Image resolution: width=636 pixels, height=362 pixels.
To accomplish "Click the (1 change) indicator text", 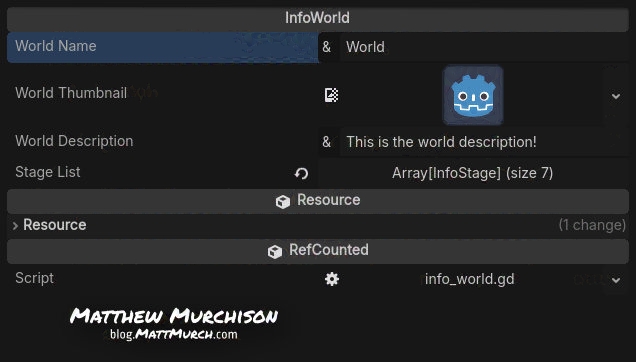I will (x=592, y=225).
